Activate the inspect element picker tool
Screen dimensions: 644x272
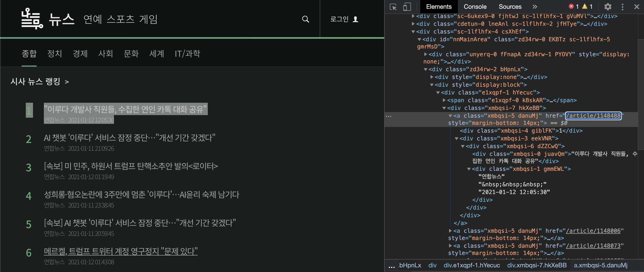click(x=393, y=7)
